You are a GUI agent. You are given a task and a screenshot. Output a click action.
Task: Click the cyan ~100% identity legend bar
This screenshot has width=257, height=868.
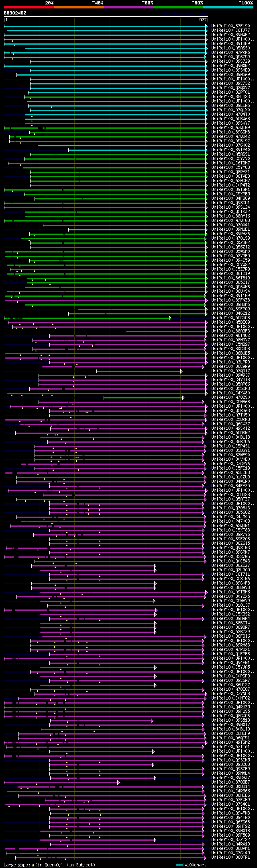pyautogui.click(x=228, y=7)
